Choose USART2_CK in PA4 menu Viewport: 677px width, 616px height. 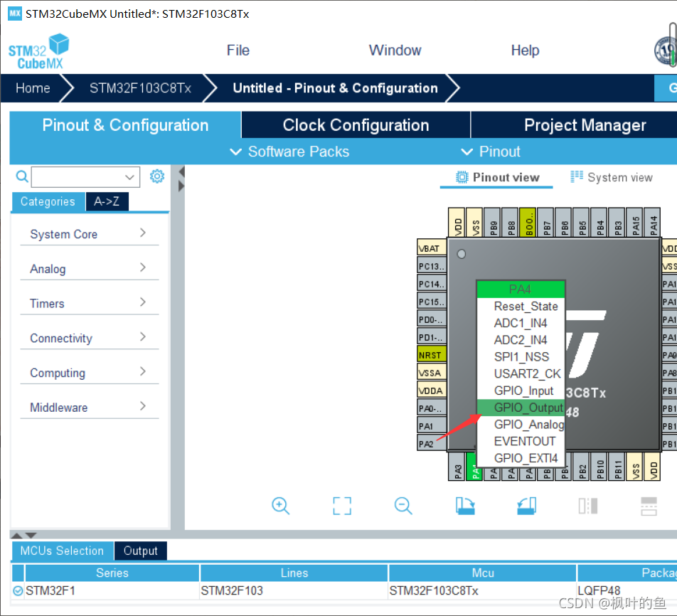click(521, 373)
